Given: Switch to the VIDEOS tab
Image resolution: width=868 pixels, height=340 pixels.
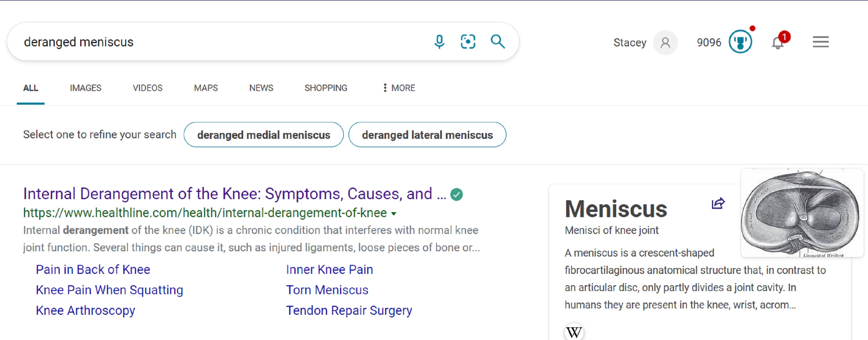Looking at the screenshot, I should pos(148,88).
